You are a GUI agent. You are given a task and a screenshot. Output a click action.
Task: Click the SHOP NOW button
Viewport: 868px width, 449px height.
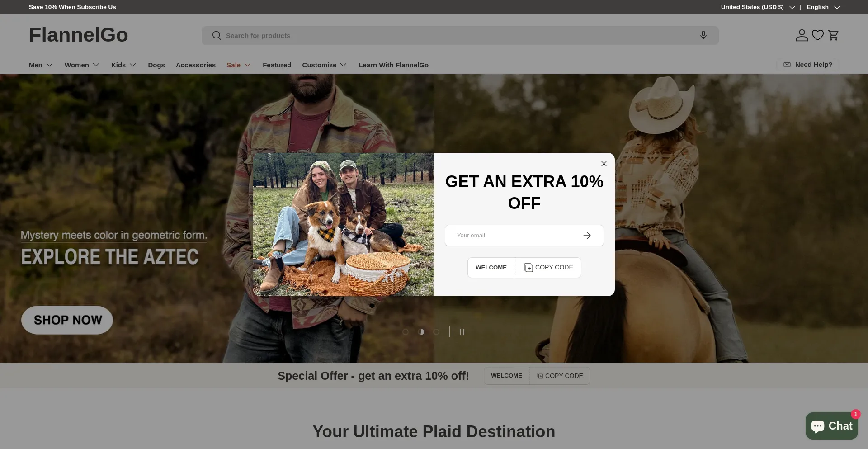[67, 320]
